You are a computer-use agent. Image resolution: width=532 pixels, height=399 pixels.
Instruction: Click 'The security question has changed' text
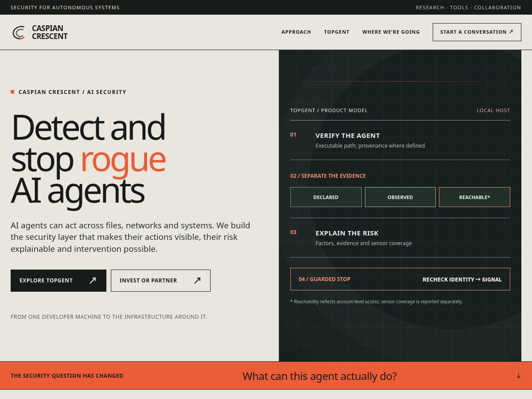point(67,376)
